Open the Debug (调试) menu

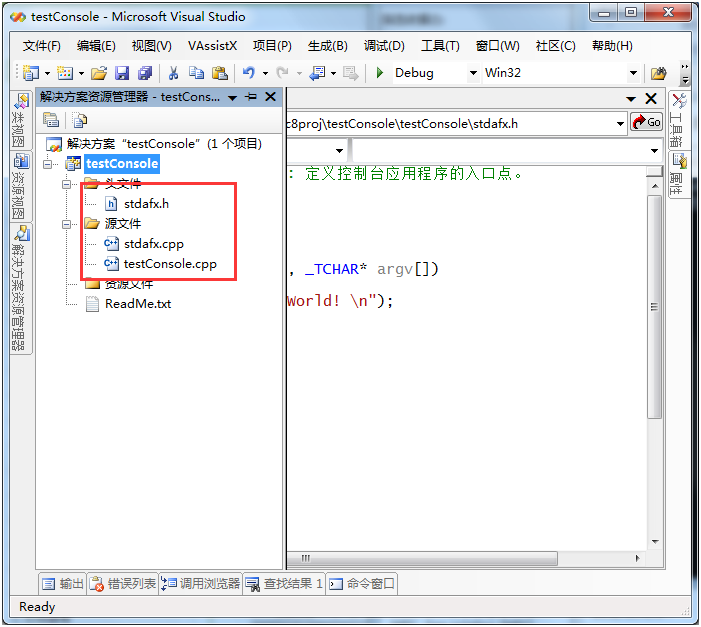point(384,46)
